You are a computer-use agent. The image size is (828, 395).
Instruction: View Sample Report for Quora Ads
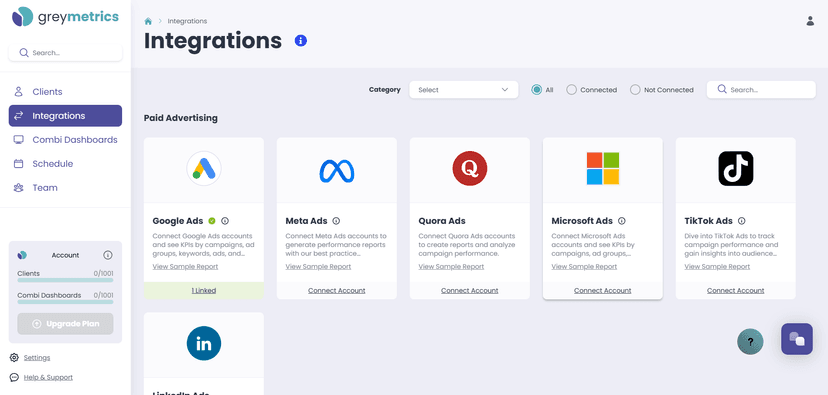(451, 267)
